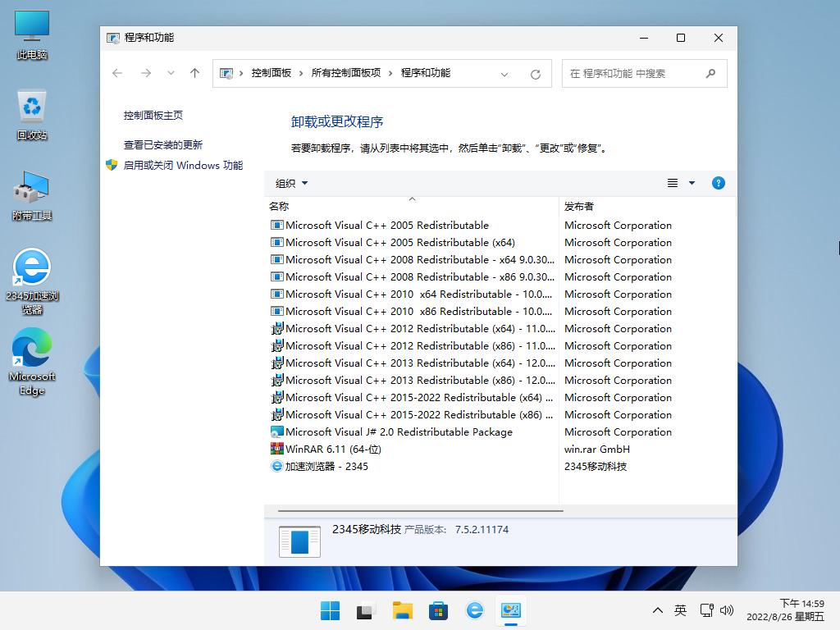Select Visual C++ 2008 Redistributable x86 icon
840x630 pixels.
(277, 276)
